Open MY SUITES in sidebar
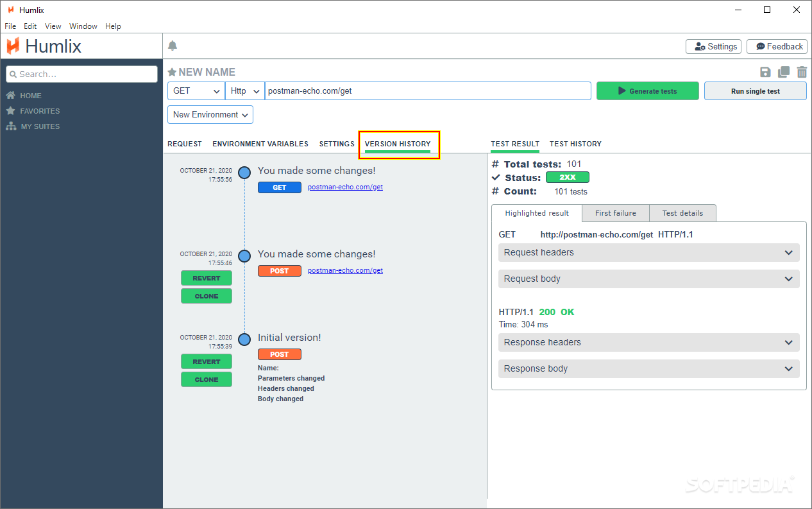Viewport: 812px width, 509px height. click(x=40, y=126)
